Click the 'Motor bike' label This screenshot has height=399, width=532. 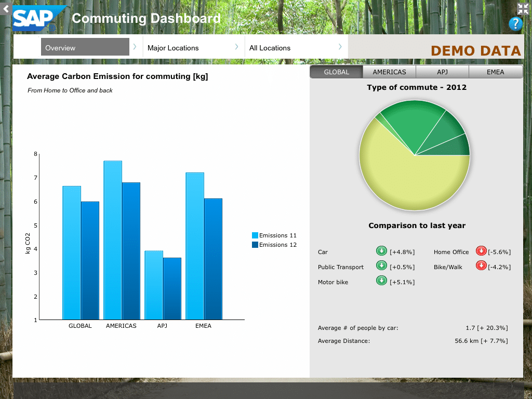(x=333, y=282)
